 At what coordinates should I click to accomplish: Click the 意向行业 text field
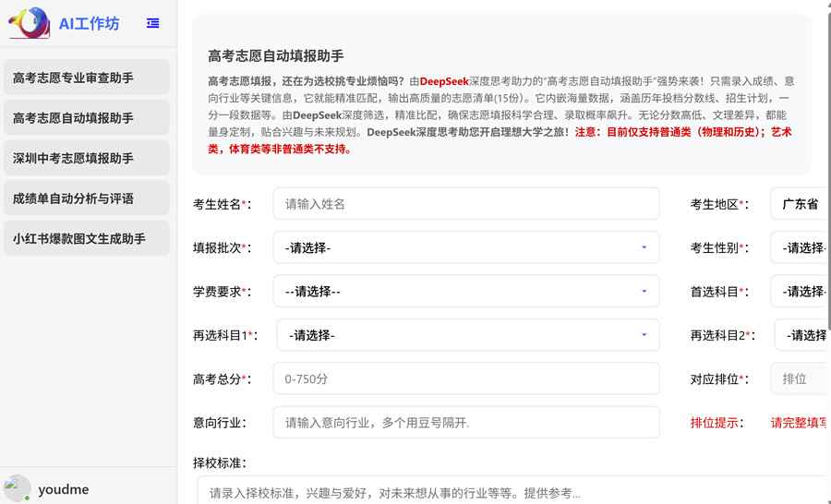tap(466, 423)
